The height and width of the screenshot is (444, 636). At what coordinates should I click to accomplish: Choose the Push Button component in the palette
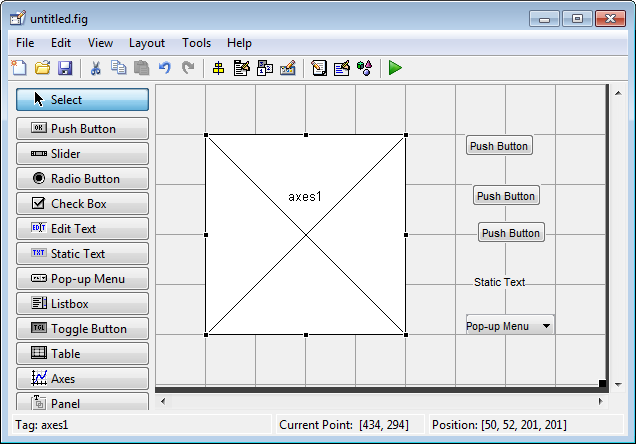82,129
